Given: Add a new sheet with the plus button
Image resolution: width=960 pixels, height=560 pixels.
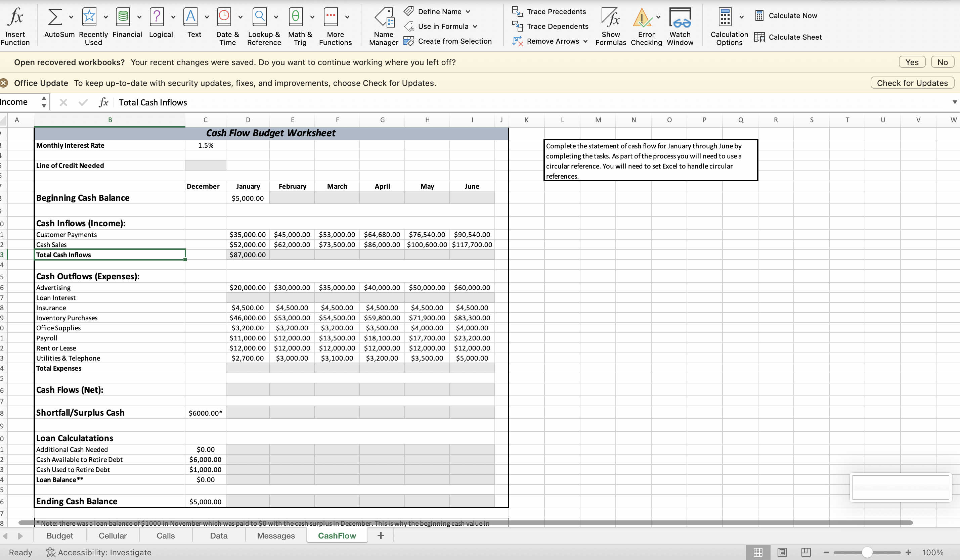Looking at the screenshot, I should [x=381, y=535].
